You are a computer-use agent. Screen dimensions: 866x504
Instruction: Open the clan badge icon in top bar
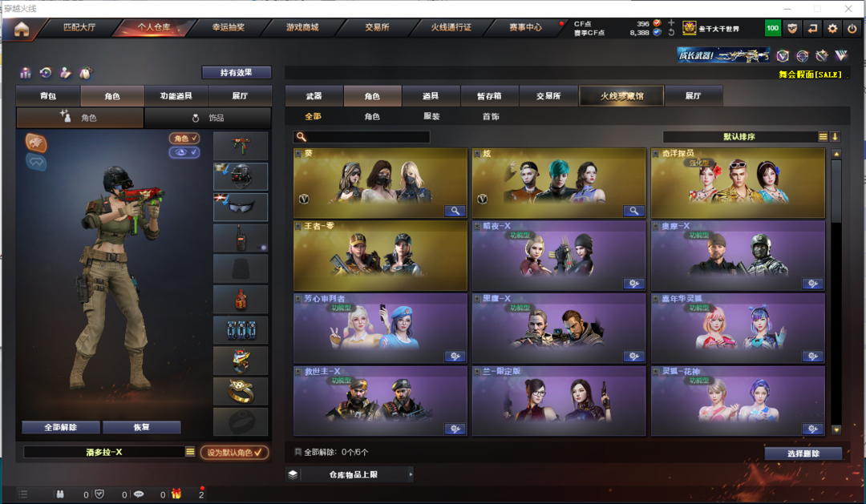[x=792, y=28]
